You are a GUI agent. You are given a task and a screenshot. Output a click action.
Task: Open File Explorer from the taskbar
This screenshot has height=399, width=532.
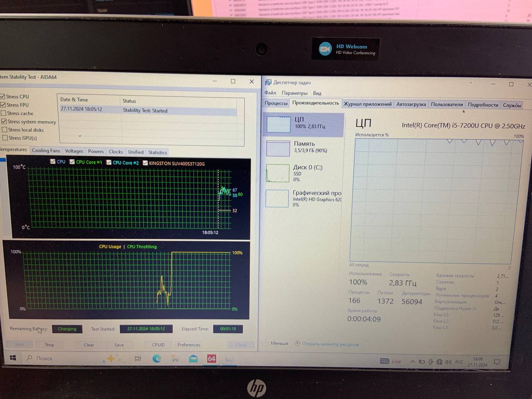[175, 358]
